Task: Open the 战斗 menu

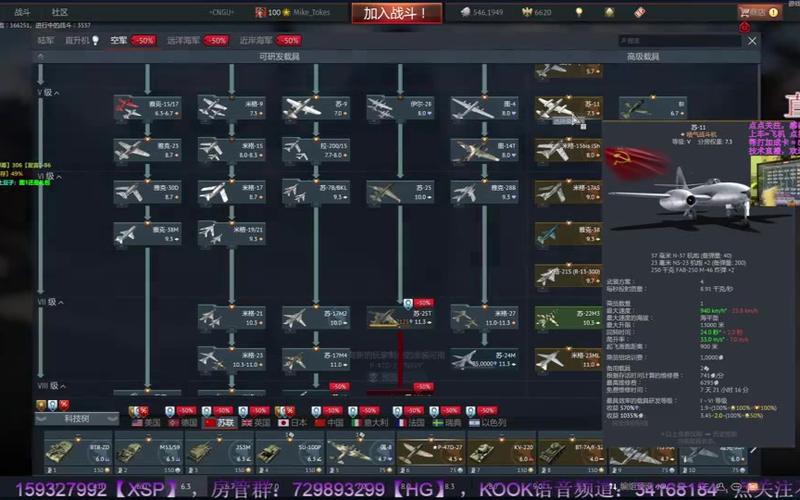Action: (22, 12)
